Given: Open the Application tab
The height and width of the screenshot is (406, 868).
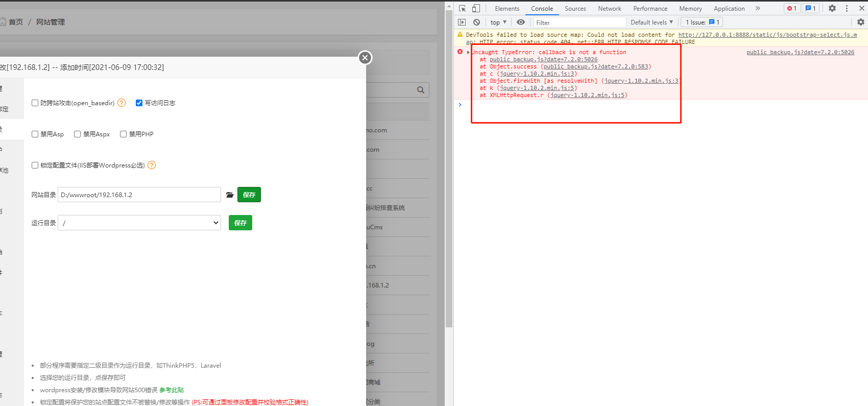Looking at the screenshot, I should (729, 9).
